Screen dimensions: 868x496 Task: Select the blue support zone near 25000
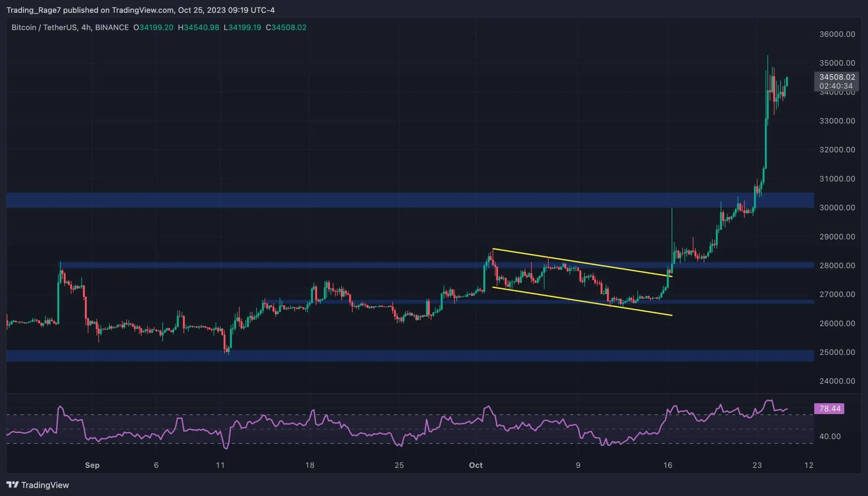pos(410,355)
